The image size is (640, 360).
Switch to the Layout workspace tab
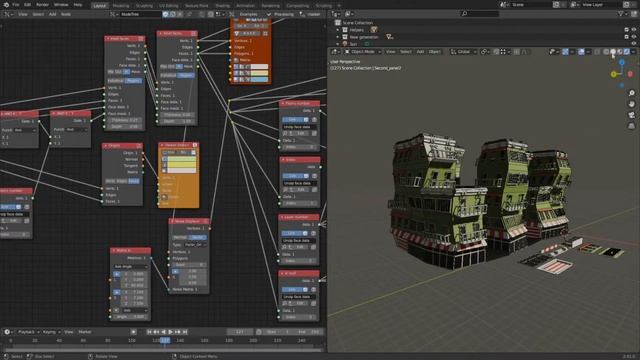(x=99, y=6)
